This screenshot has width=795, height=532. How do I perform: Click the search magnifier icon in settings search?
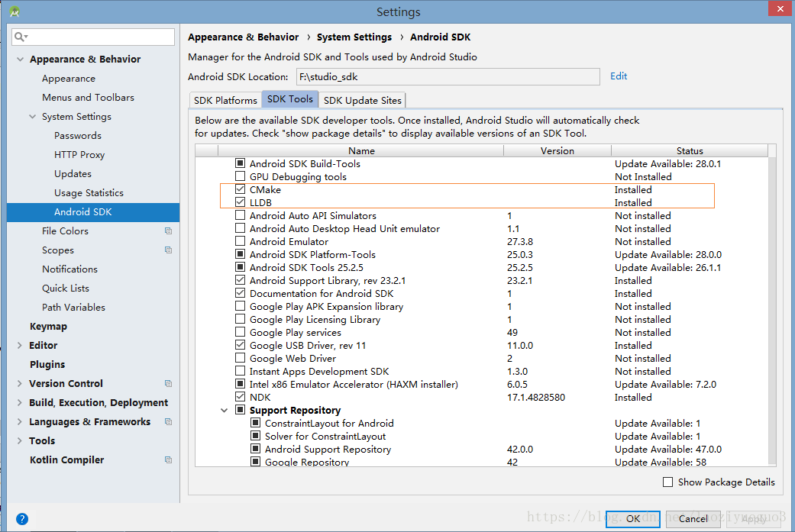click(19, 37)
